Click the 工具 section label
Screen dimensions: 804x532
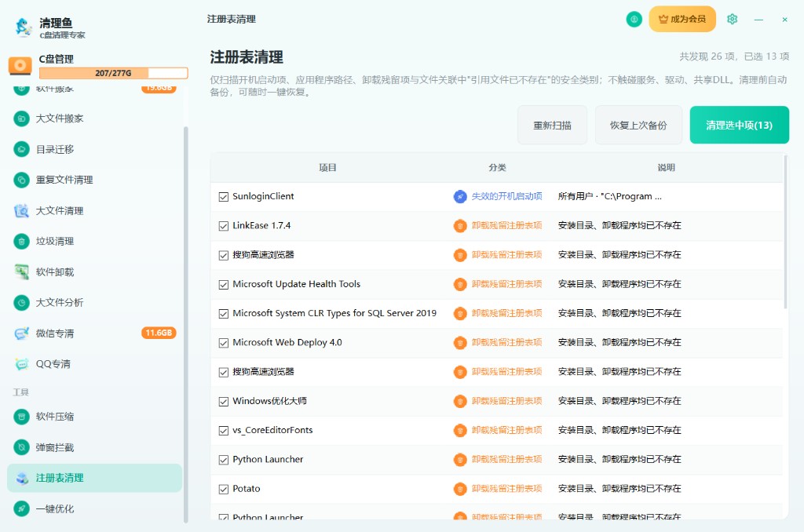pos(20,392)
